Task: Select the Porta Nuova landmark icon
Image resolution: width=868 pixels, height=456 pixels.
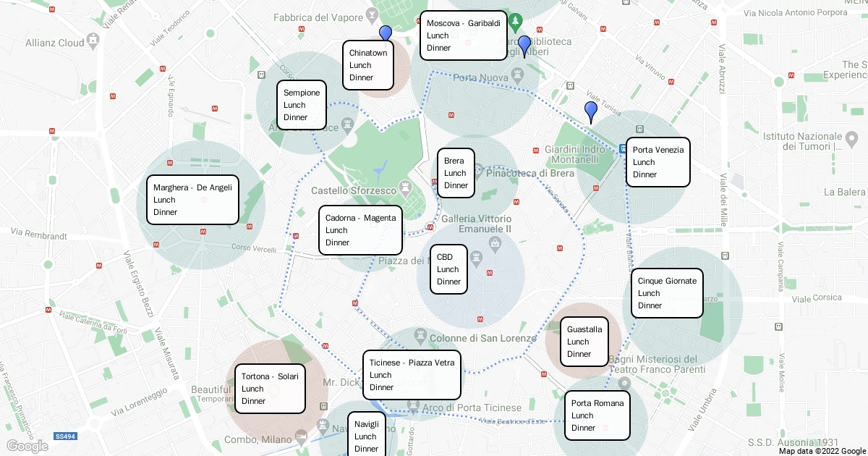Action: click(516, 74)
